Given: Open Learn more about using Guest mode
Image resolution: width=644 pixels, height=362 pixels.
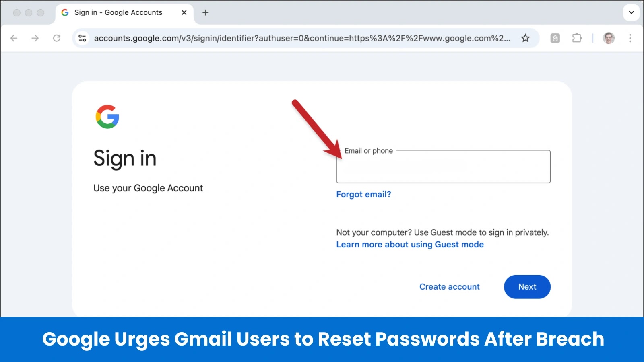Looking at the screenshot, I should click(410, 244).
